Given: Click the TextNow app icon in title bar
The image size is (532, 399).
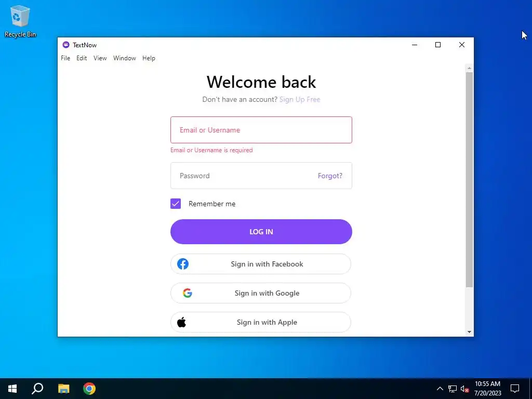Looking at the screenshot, I should coord(66,45).
